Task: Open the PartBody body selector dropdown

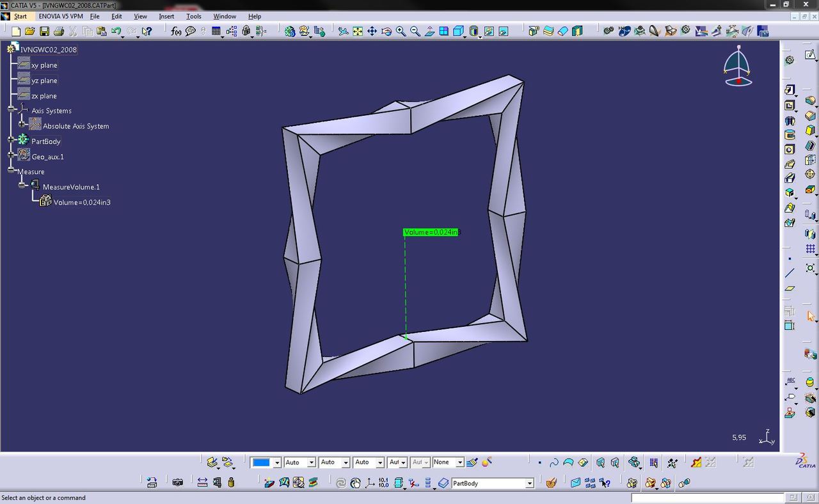Action: pyautogui.click(x=530, y=484)
